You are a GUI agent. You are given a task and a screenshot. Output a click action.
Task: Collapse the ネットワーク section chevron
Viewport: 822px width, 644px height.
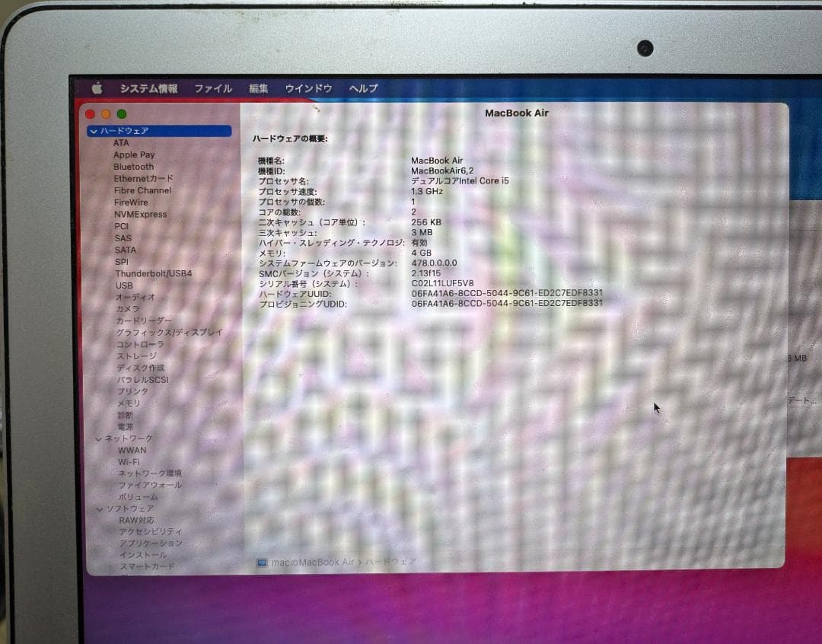tap(98, 439)
